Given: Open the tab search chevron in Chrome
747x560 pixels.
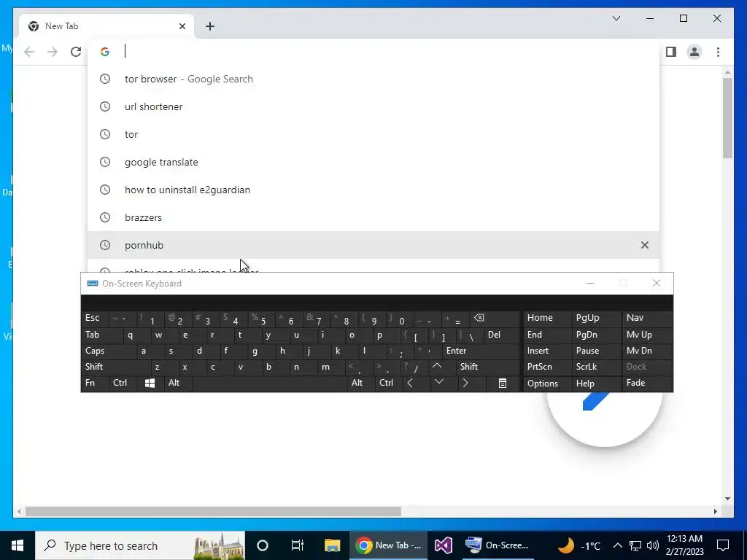Looking at the screenshot, I should [x=616, y=18].
